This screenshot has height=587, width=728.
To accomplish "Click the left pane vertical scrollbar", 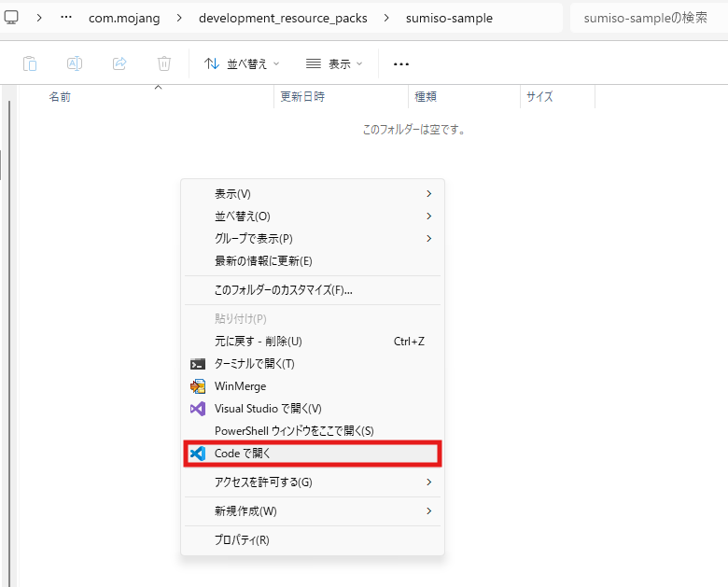I will tap(9, 343).
